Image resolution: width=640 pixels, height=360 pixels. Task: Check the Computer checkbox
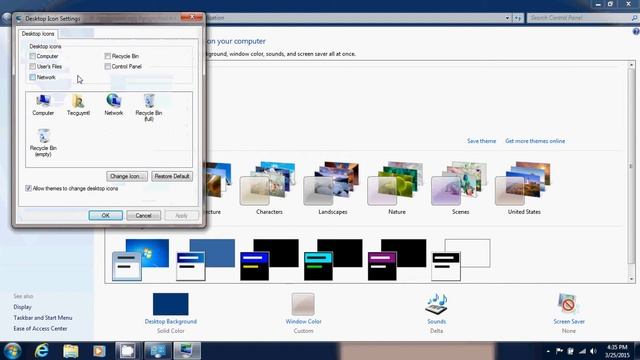point(33,56)
